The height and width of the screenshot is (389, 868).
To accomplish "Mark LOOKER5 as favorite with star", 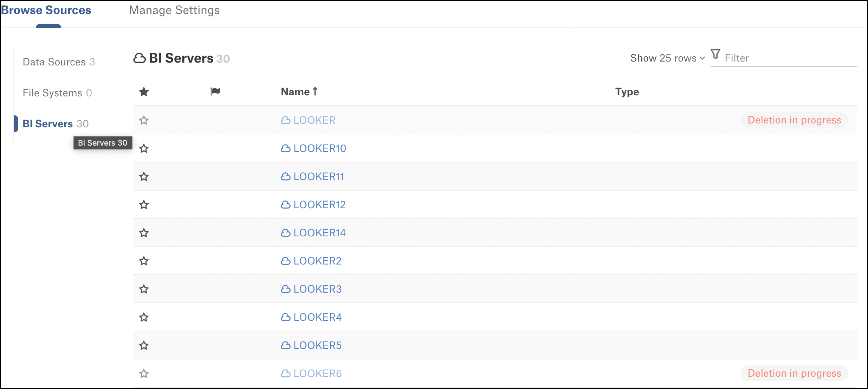I will tap(144, 345).
